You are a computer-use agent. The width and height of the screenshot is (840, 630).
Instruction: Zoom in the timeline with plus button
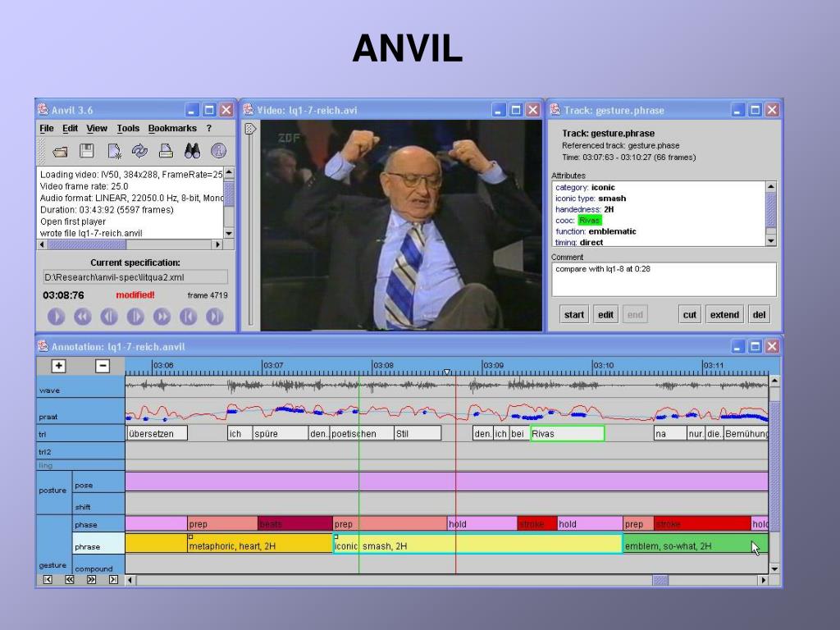click(x=58, y=367)
